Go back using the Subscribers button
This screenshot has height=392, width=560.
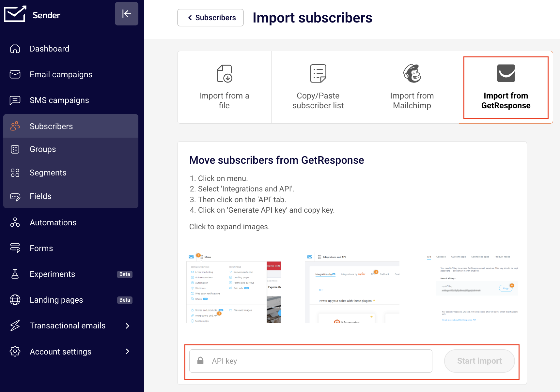[x=210, y=18]
